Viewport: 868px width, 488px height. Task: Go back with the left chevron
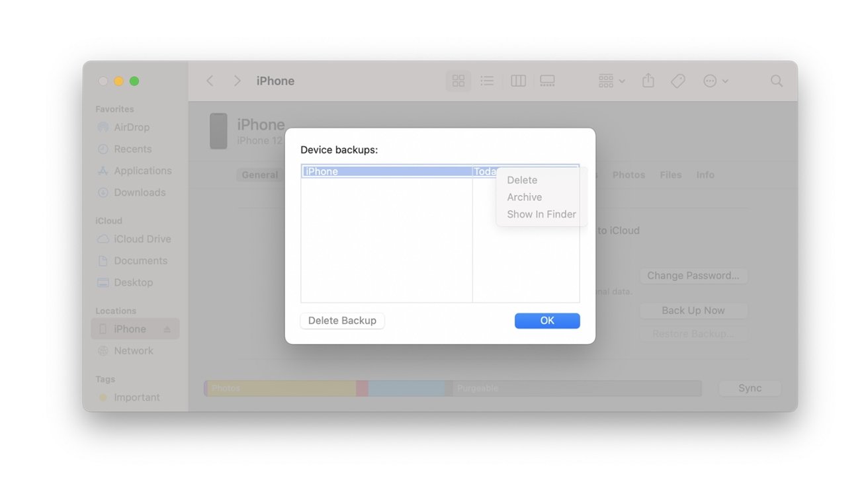210,81
